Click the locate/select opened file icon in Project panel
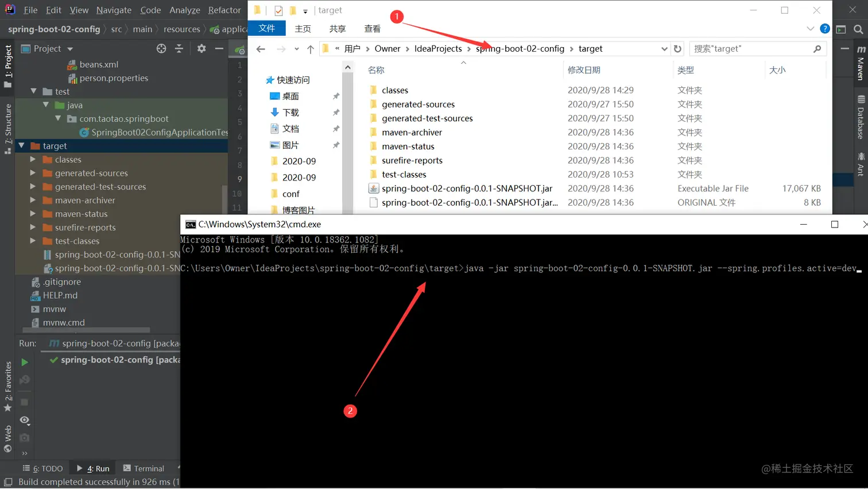Viewport: 868px width, 489px height. (x=161, y=49)
